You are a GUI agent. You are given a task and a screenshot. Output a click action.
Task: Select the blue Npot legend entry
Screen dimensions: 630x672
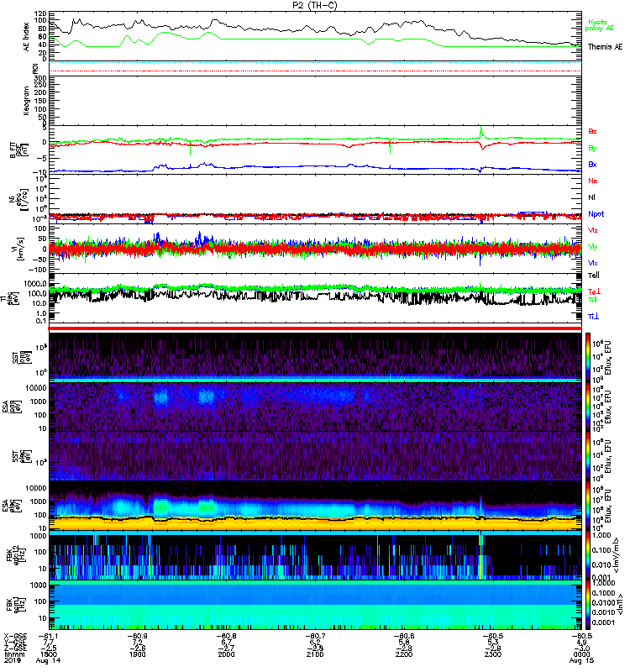(x=596, y=214)
